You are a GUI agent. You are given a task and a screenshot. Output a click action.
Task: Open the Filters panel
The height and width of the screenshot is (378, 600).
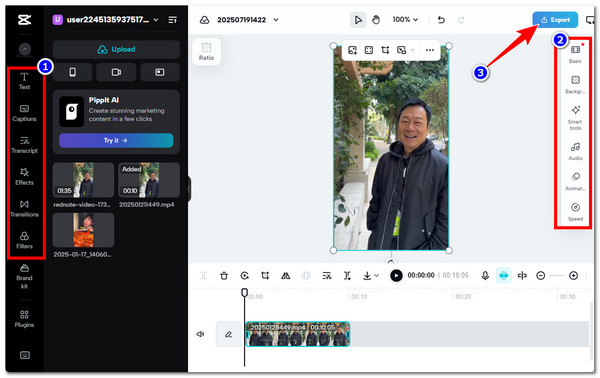click(24, 240)
